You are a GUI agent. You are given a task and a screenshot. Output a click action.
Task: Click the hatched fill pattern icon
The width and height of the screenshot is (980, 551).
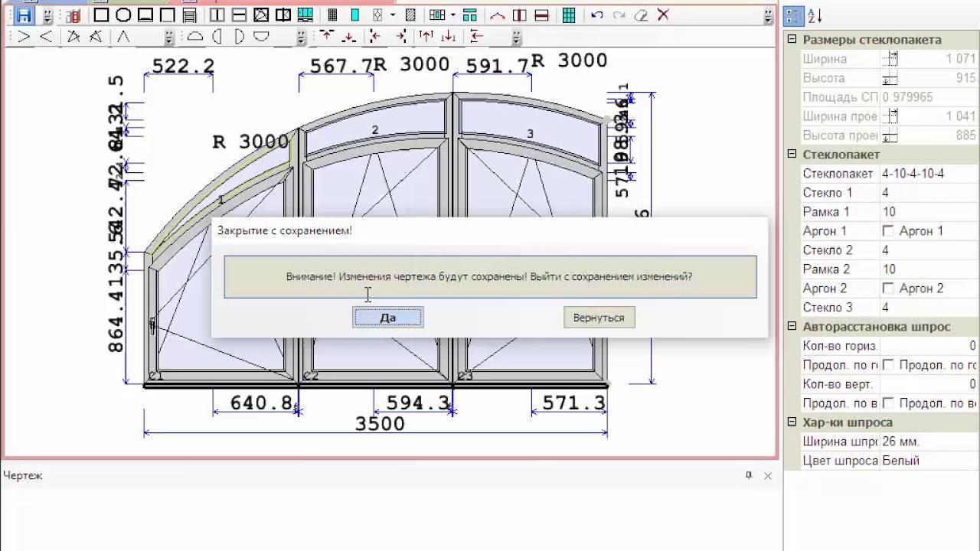410,15
